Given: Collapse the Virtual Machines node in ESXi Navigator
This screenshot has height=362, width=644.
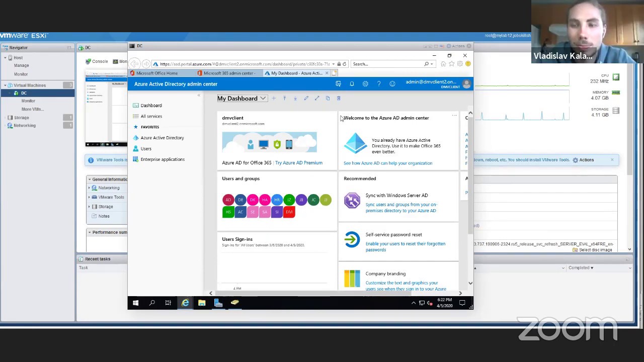Looking at the screenshot, I should click(x=5, y=85).
